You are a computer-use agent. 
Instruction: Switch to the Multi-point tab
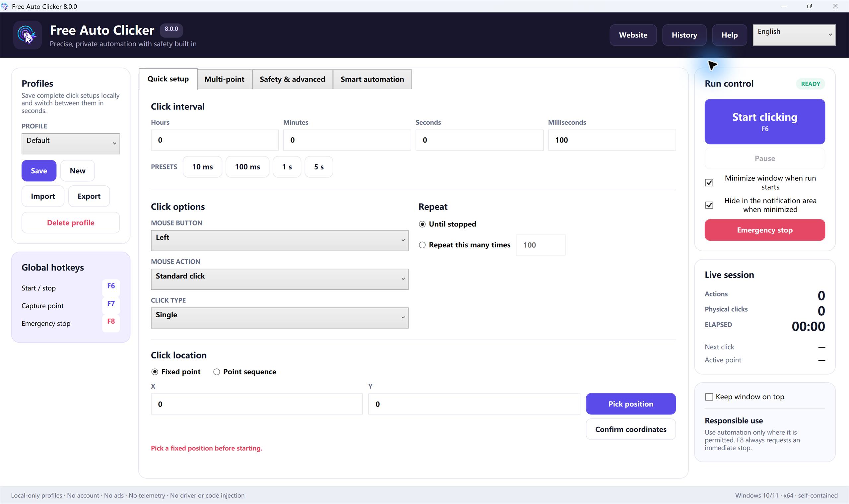coord(225,80)
